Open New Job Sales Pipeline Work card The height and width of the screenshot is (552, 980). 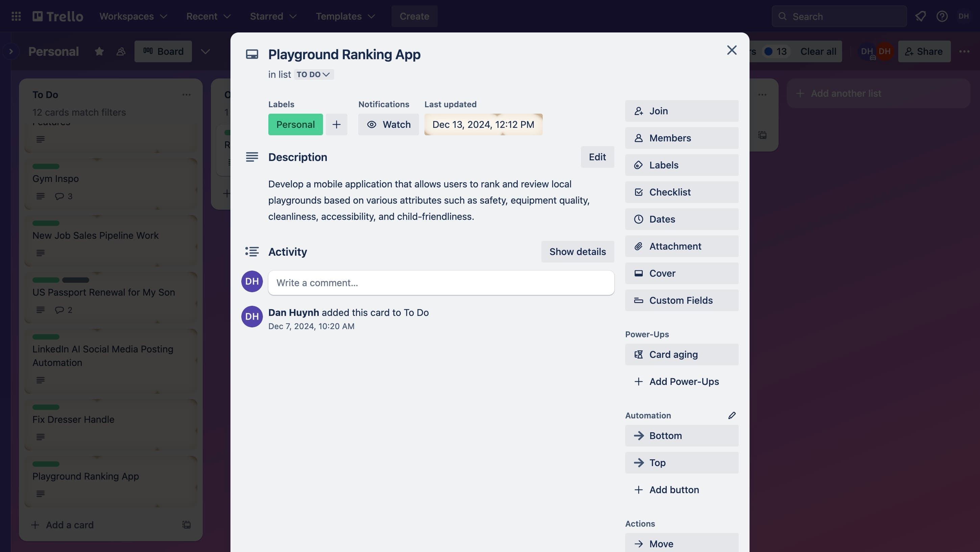(111, 240)
